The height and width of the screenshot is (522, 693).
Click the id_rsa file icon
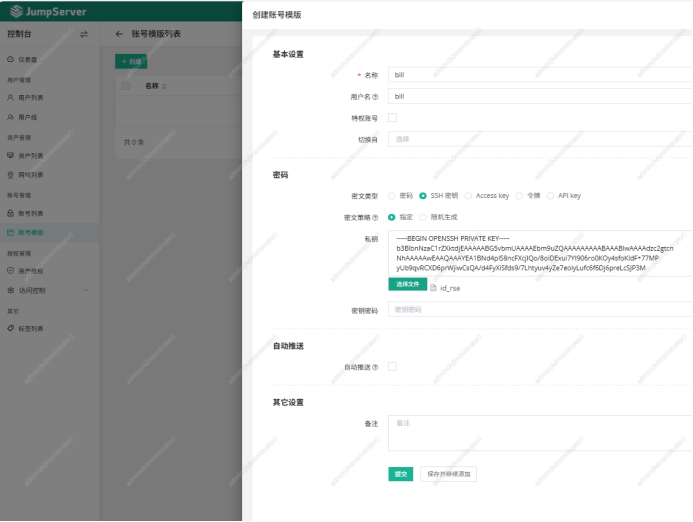pos(433,288)
